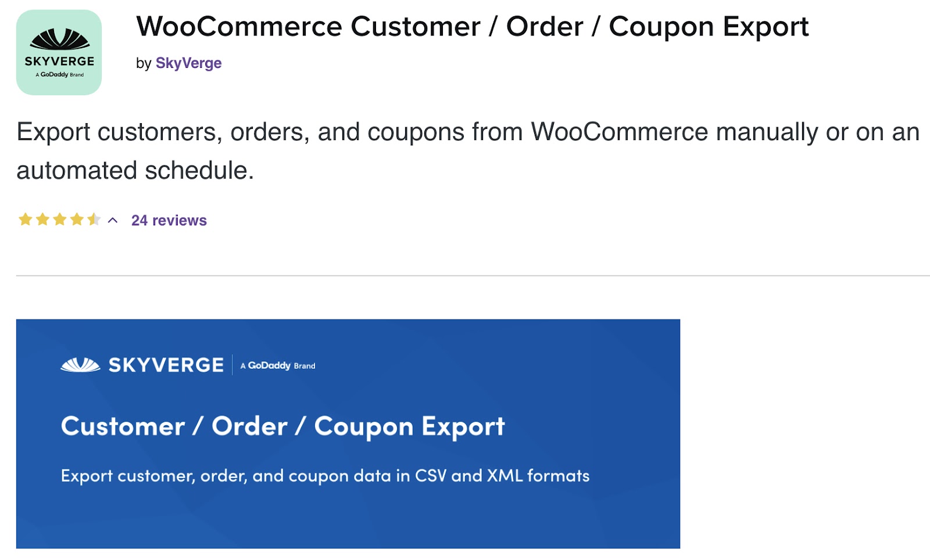The image size is (930, 560).
Task: Click the third gold rating star
Action: [x=60, y=219]
